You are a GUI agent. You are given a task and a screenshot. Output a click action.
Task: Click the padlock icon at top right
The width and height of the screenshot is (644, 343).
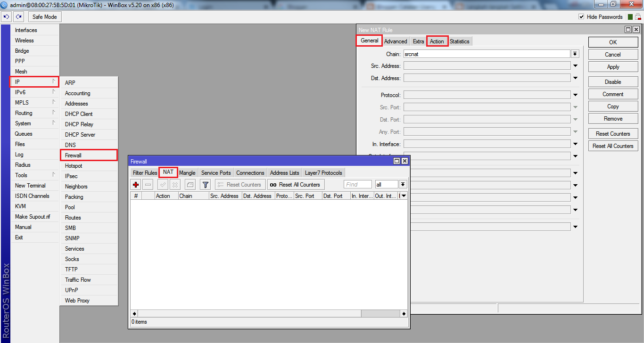pos(637,16)
